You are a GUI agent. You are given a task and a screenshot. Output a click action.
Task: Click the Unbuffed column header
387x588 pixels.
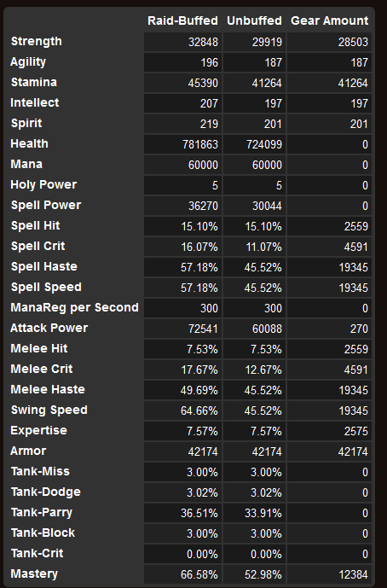click(x=254, y=20)
